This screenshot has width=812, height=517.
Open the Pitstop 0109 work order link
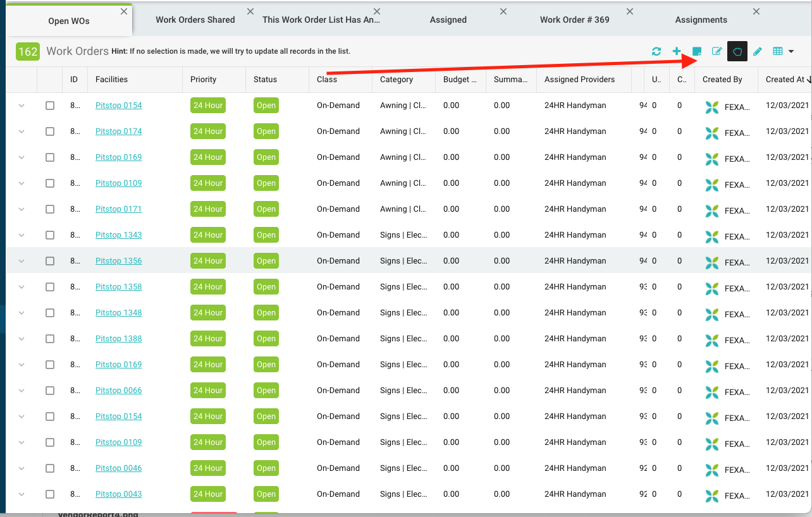coord(118,183)
